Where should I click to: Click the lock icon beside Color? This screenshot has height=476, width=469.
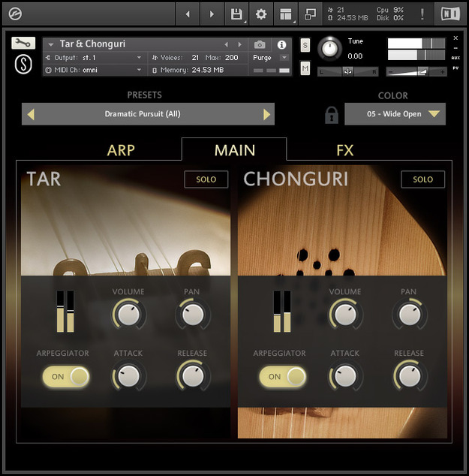pyautogui.click(x=331, y=115)
